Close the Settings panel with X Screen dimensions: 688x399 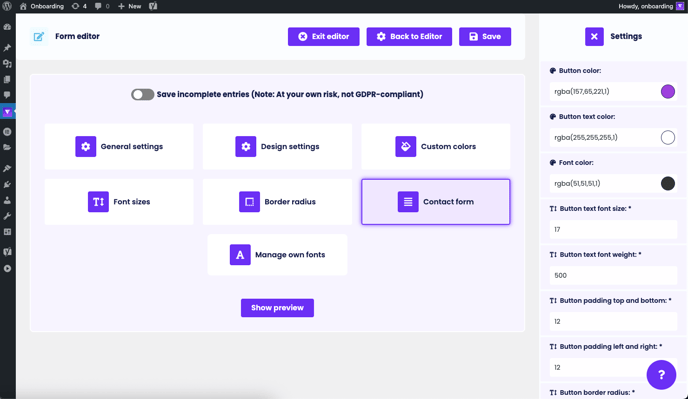click(594, 36)
